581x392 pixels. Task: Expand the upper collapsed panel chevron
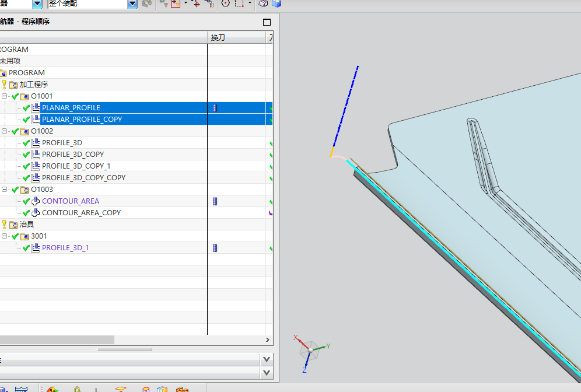[267, 359]
